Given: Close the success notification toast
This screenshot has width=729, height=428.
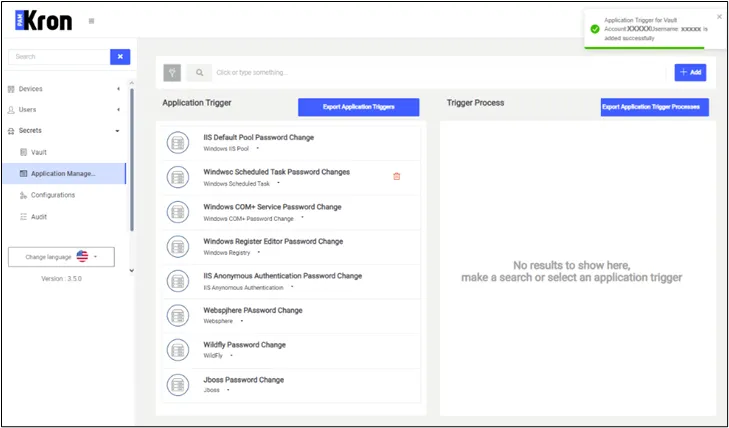Looking at the screenshot, I should click(x=719, y=17).
